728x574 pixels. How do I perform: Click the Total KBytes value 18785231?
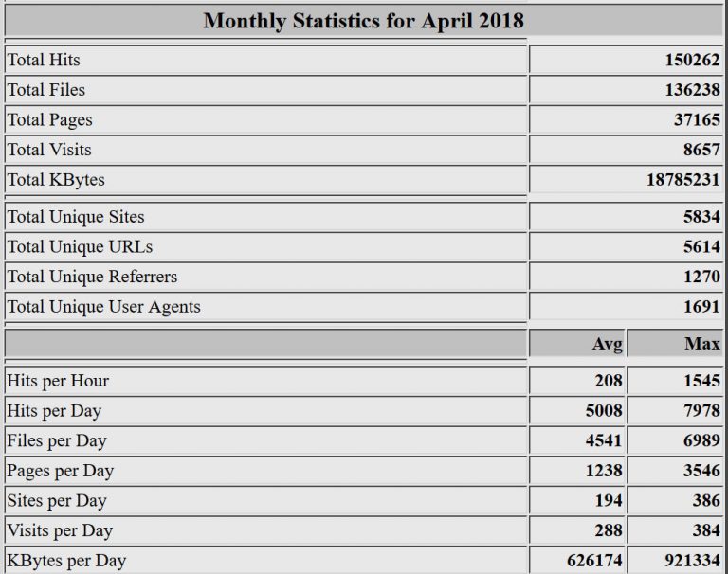682,180
